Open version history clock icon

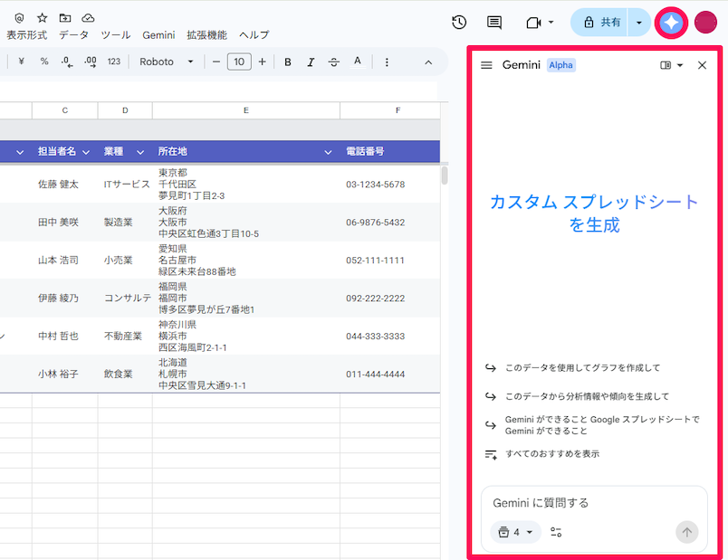(x=459, y=23)
